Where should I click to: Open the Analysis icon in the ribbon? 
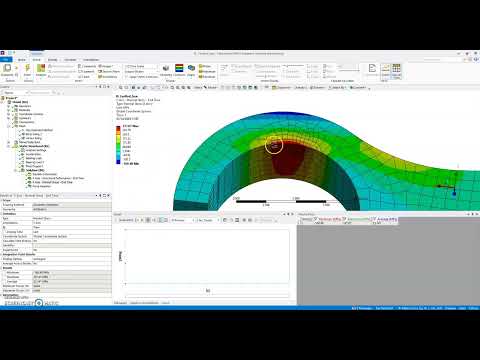pyautogui.click(x=41, y=68)
